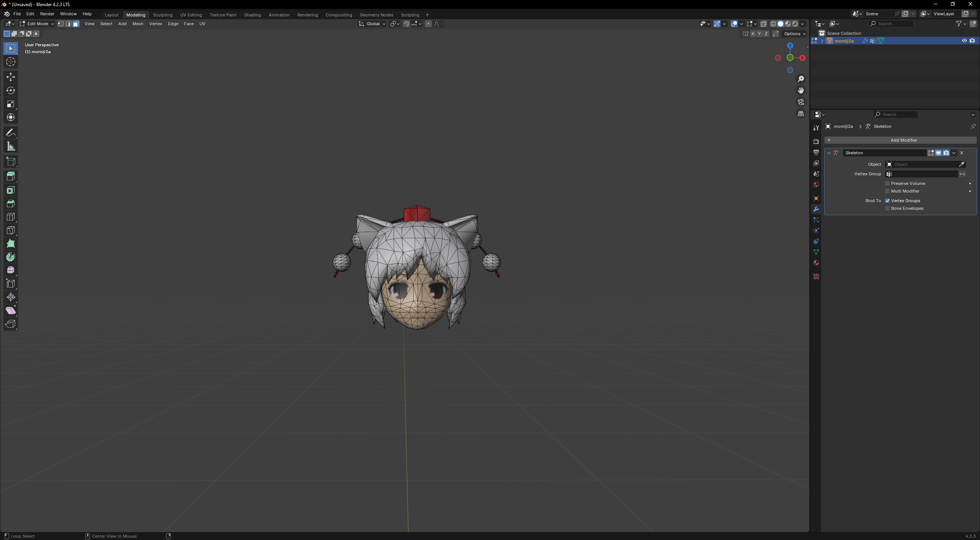This screenshot has height=540, width=980.
Task: Select the Rotate tool
Action: [x=11, y=90]
